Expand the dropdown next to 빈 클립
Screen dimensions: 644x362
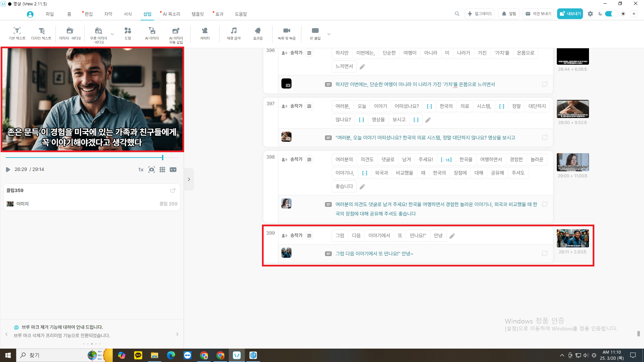329,34
